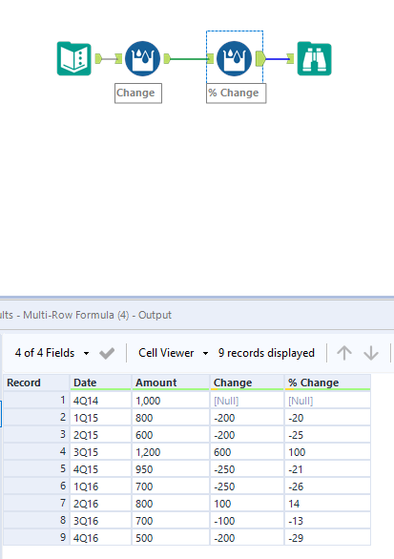Image resolution: width=394 pixels, height=559 pixels.
Task: Select the -26 % Change cell
Action: [x=327, y=486]
